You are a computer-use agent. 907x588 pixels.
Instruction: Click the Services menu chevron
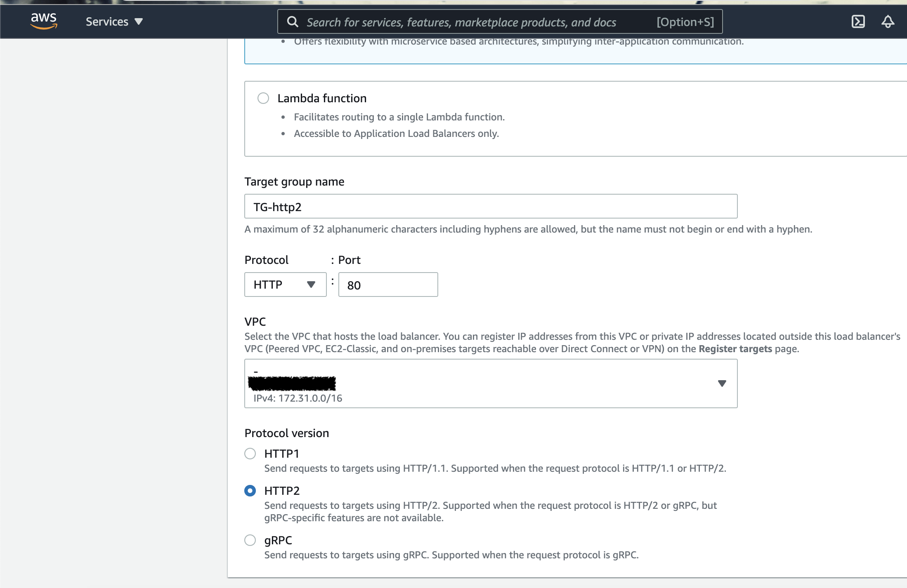click(x=139, y=21)
